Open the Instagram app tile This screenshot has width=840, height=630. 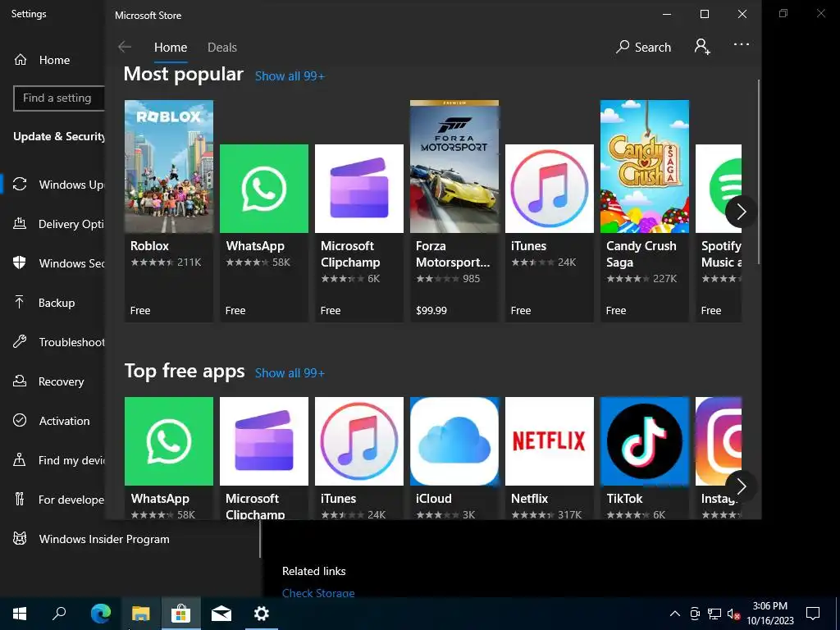point(719,458)
